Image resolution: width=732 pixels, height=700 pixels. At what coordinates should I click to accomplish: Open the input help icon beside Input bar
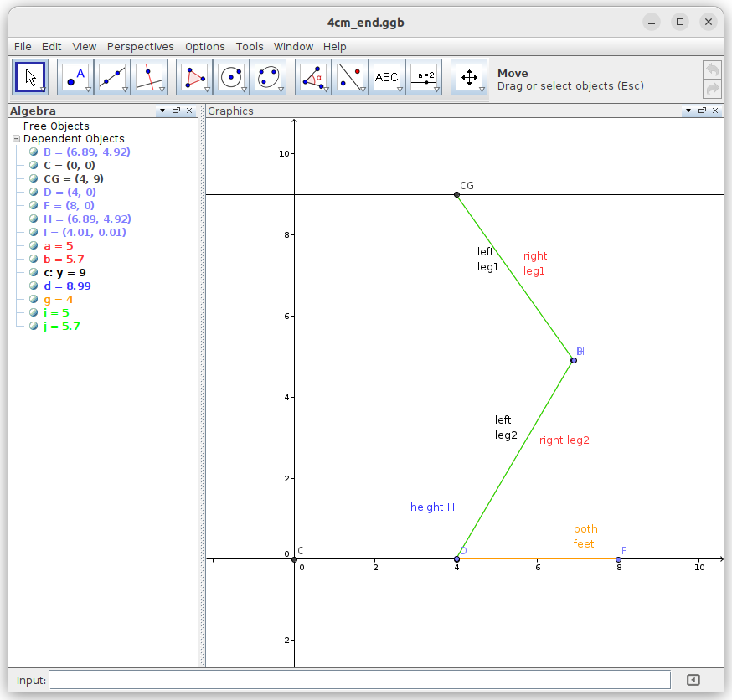click(x=693, y=680)
